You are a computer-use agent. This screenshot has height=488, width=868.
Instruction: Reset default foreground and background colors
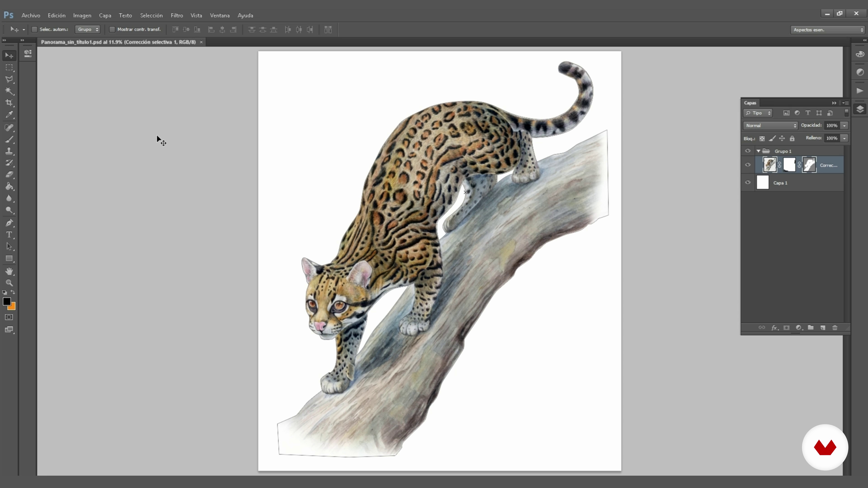(x=5, y=292)
